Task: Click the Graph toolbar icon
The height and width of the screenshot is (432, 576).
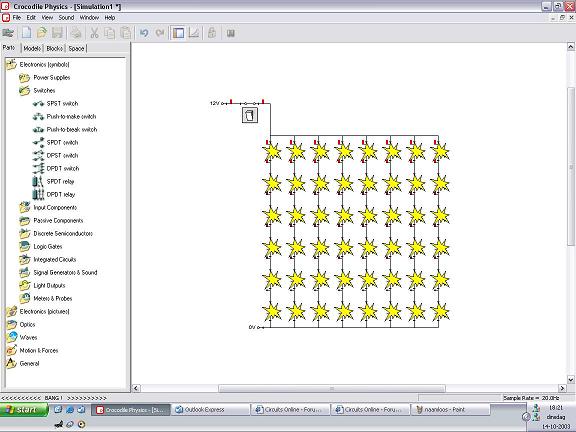Action: coord(194,33)
